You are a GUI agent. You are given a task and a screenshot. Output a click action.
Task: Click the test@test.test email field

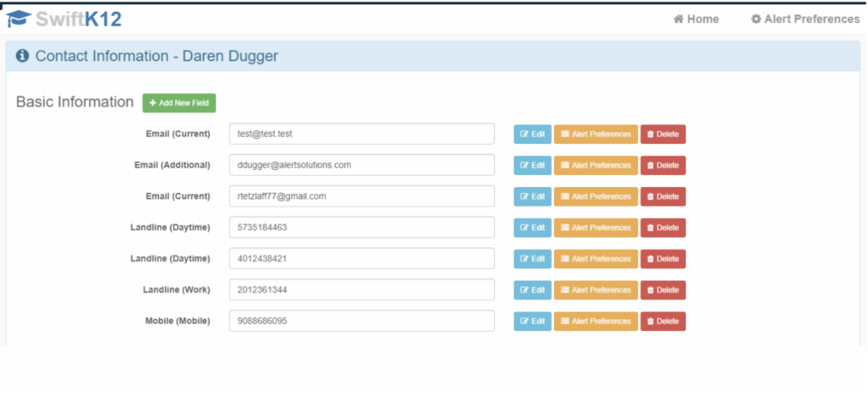coord(362,134)
